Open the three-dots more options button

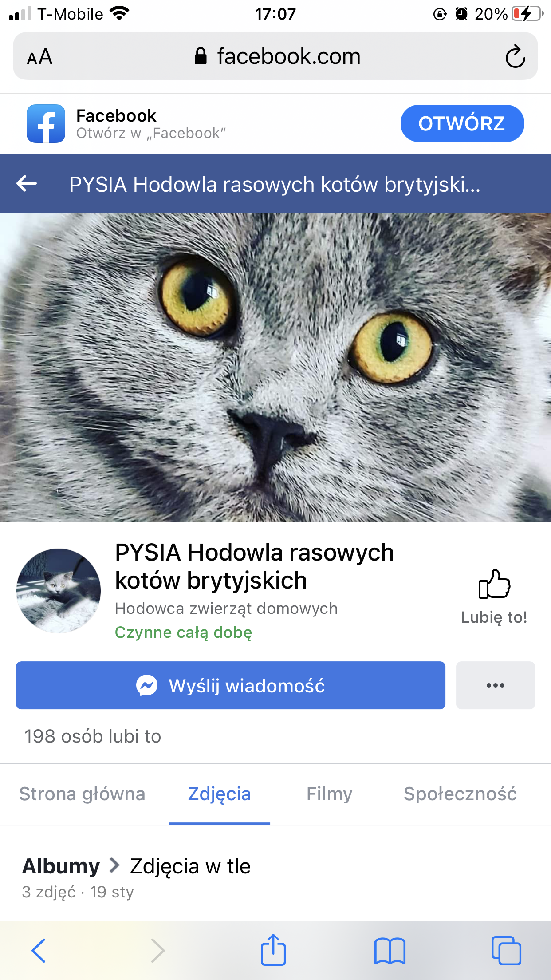495,685
